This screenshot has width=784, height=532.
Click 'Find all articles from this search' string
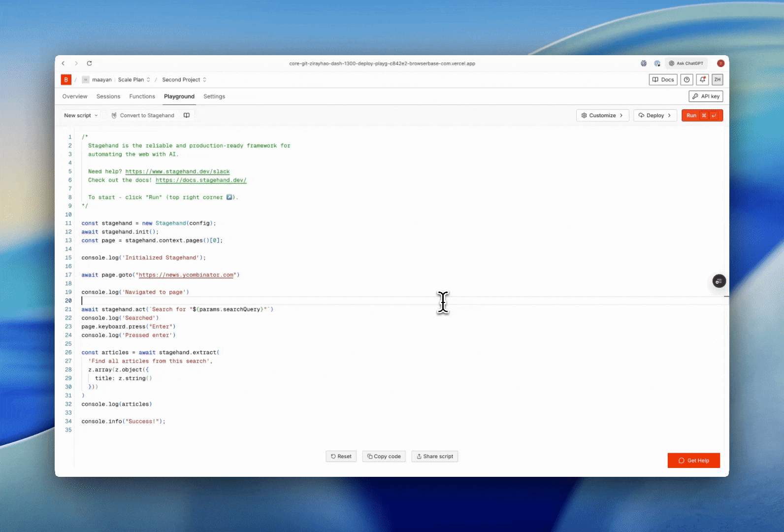pyautogui.click(x=149, y=361)
